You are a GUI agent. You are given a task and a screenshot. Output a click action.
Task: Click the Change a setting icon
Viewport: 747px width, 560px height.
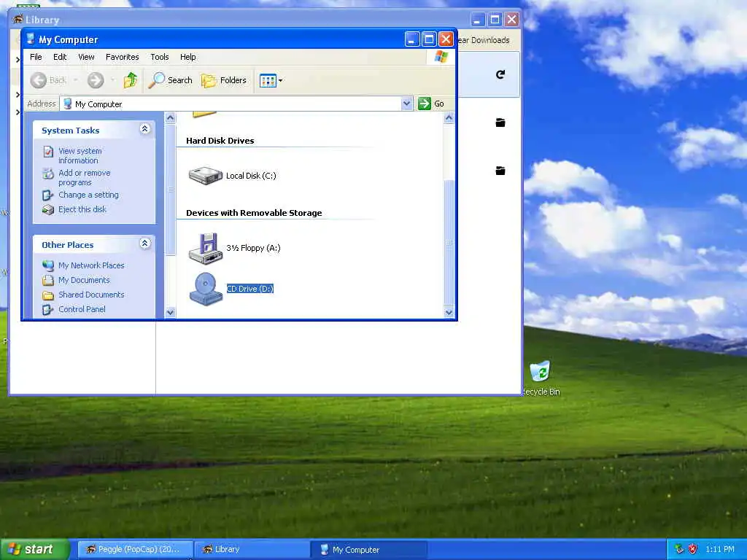coord(47,195)
